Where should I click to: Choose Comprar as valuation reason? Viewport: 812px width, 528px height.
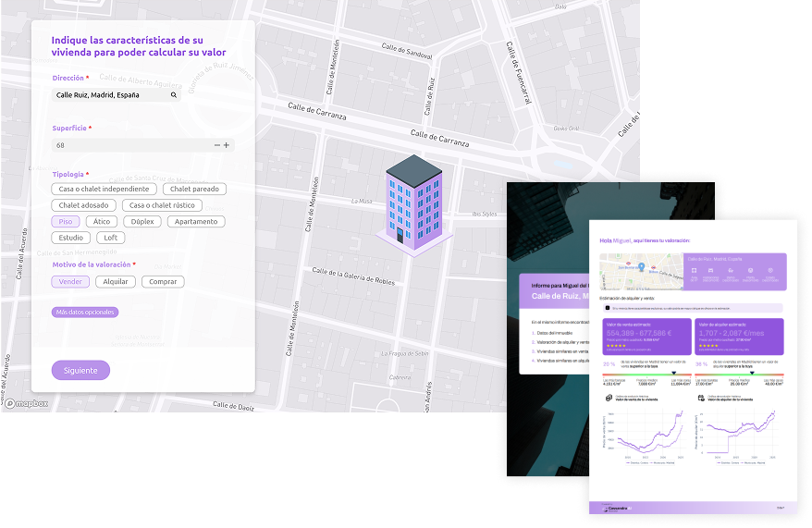163,282
